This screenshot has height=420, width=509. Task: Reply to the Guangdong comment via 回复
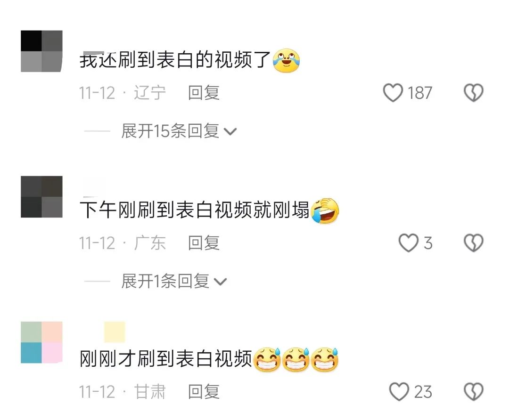tap(204, 243)
